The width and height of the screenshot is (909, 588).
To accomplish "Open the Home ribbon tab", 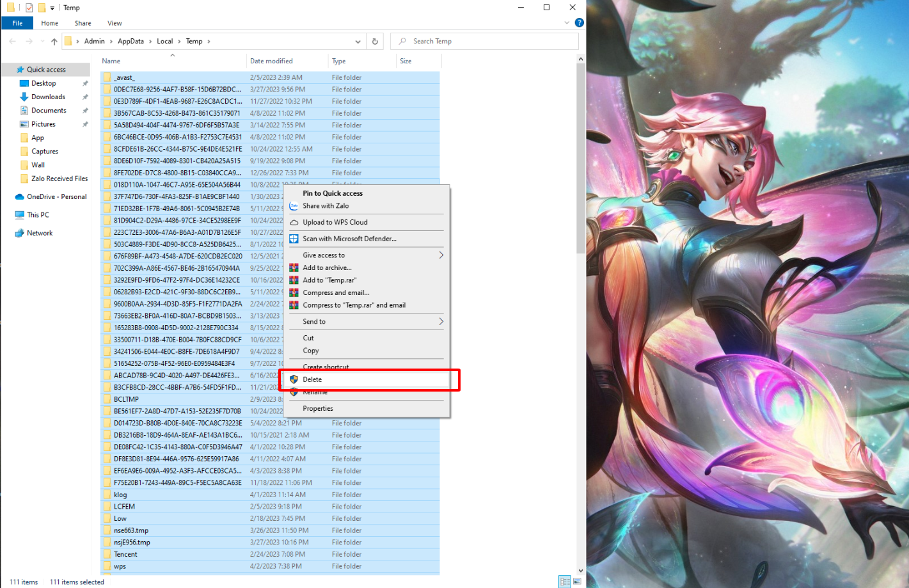I will click(50, 23).
